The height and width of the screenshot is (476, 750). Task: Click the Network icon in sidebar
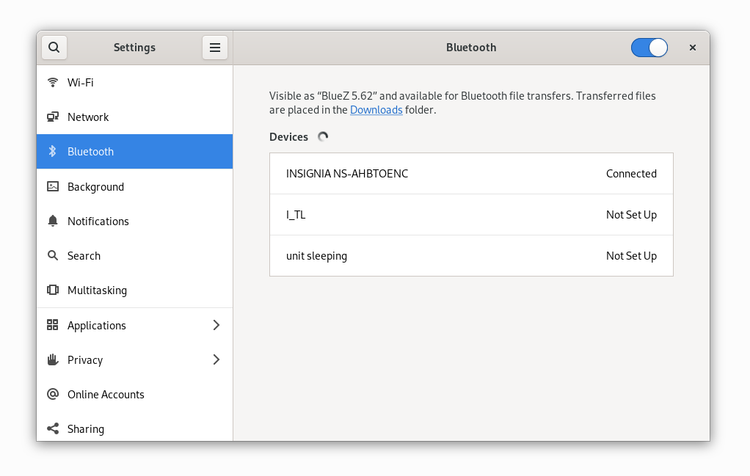[x=53, y=117]
